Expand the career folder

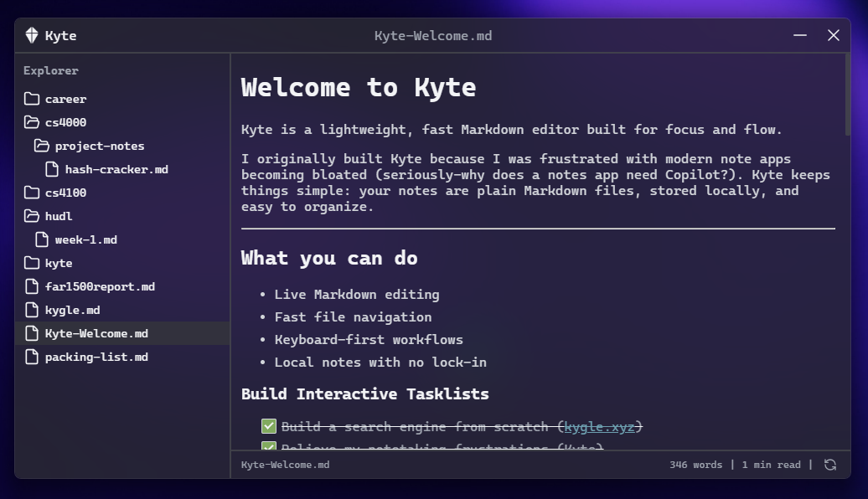click(x=122, y=99)
